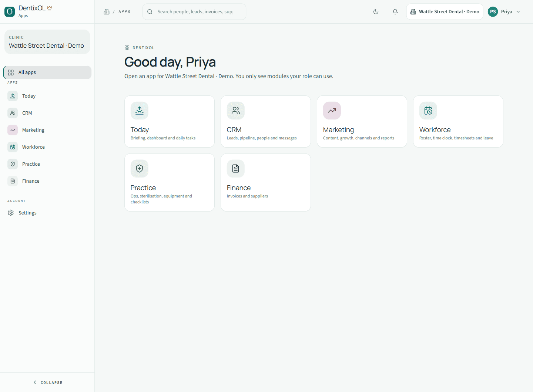Launch the Practice app card

(170, 183)
